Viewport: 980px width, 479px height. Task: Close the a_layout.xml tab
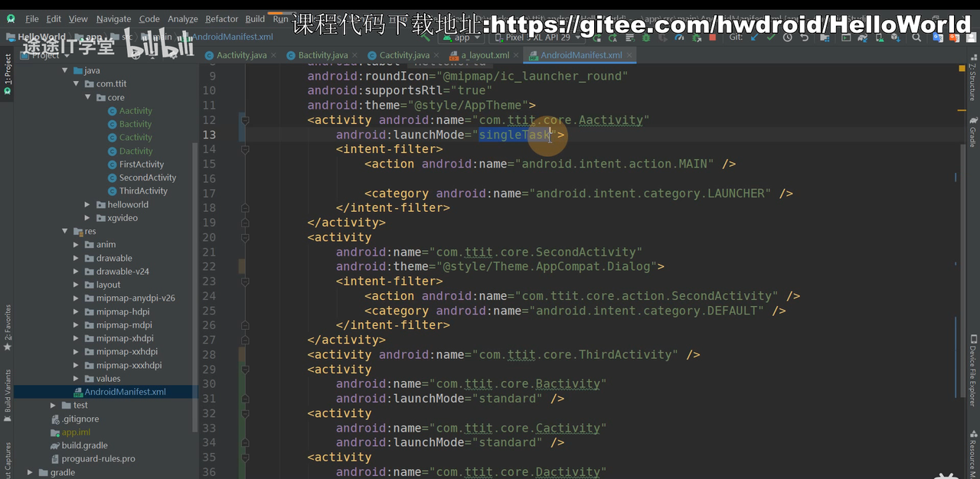tap(517, 55)
